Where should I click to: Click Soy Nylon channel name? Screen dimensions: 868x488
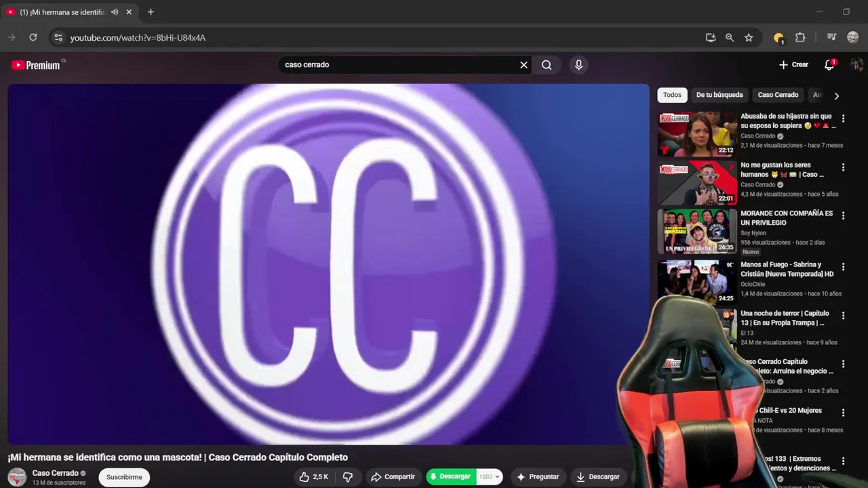click(x=753, y=233)
